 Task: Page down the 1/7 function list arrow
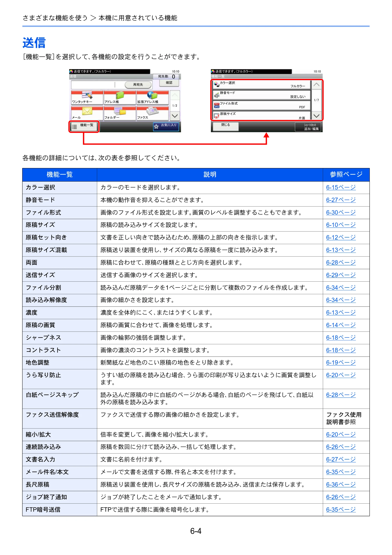pos(316,116)
